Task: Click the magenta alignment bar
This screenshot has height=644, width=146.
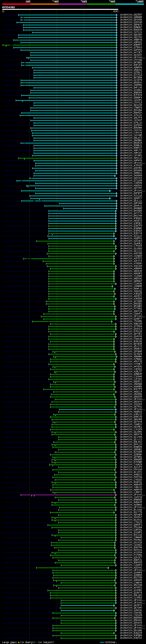Action: tap(68, 495)
